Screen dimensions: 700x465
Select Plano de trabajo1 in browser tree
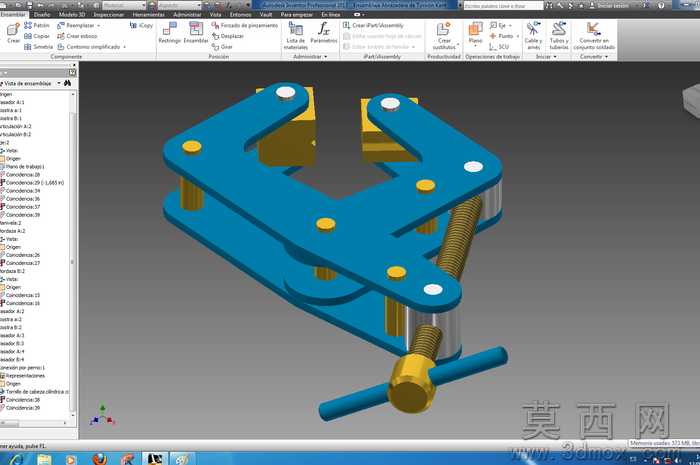pos(22,166)
